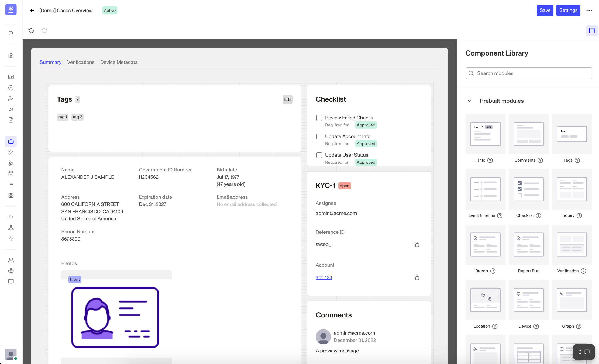Open the three-dot more options menu
This screenshot has width=599, height=364.
[589, 11]
